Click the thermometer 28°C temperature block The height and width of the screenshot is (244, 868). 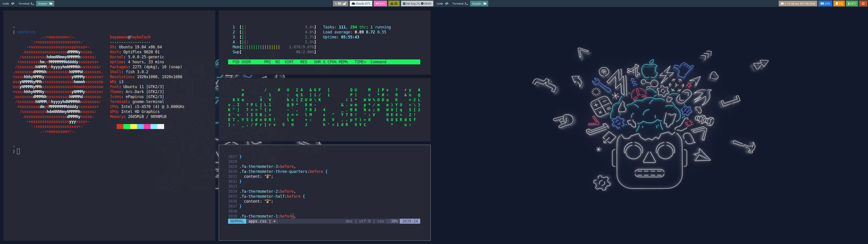851,3
